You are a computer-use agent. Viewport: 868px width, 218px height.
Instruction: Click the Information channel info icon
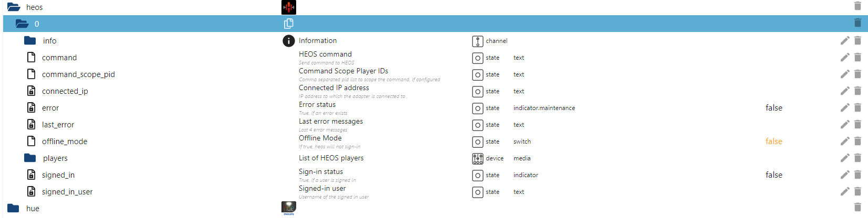tap(289, 41)
